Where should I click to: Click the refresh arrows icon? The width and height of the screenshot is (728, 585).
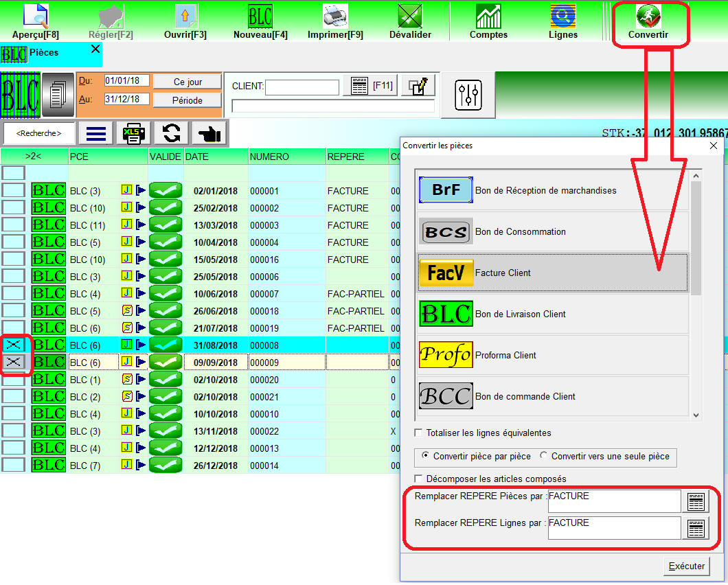coord(171,133)
